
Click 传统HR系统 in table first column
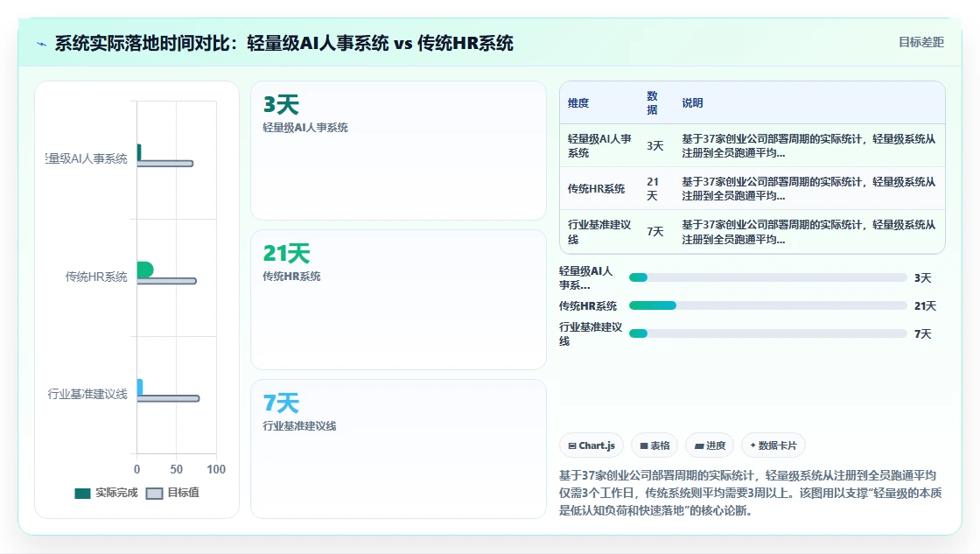click(596, 189)
